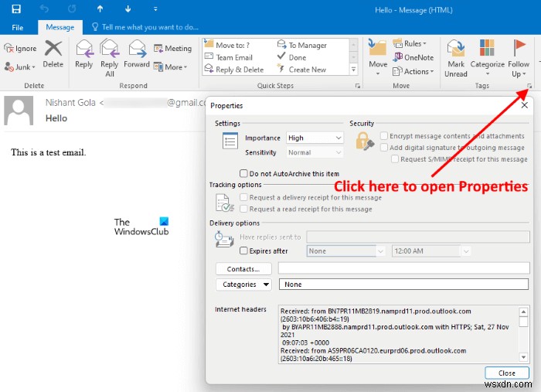Delete the message using the X icon
541x392 pixels.
53,54
